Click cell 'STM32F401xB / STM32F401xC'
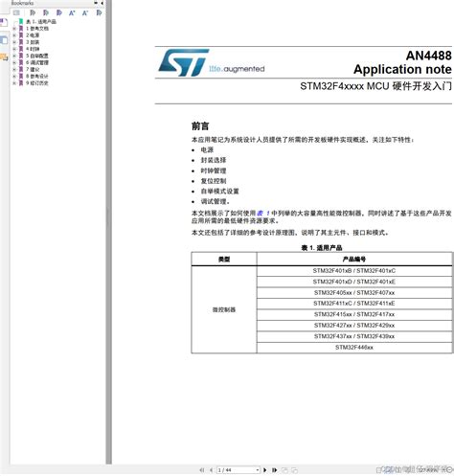 (354, 271)
